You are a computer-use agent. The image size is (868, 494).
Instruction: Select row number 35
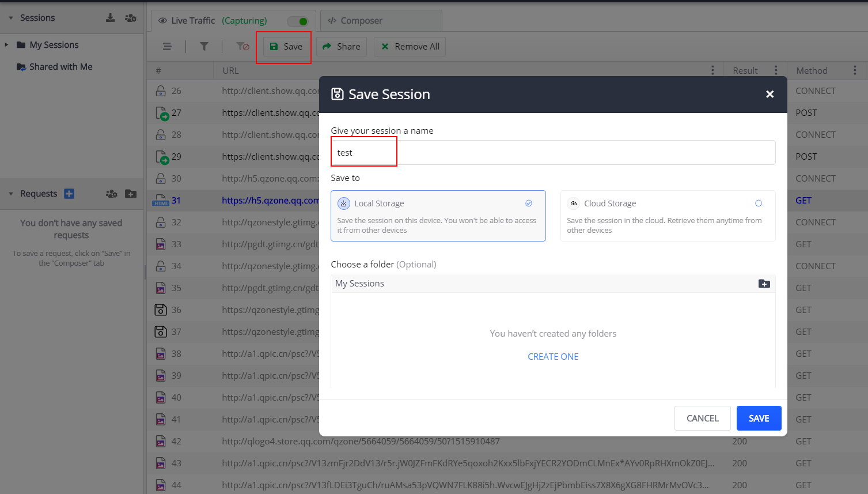[176, 288]
